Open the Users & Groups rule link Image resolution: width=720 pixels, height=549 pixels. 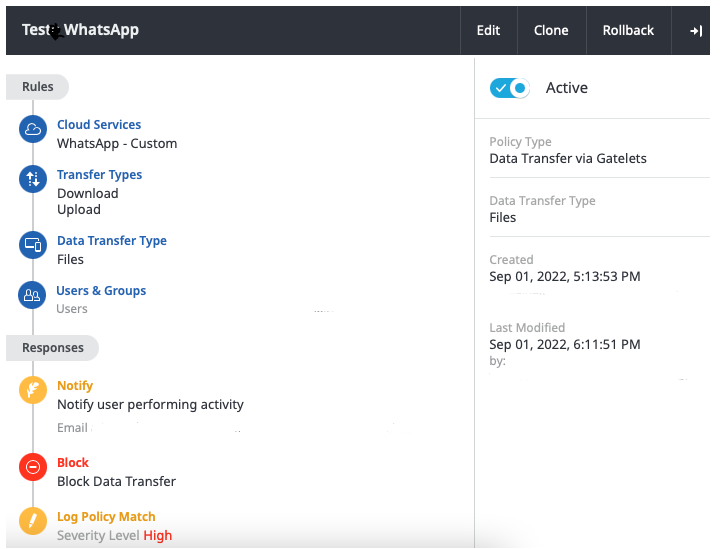(x=101, y=291)
